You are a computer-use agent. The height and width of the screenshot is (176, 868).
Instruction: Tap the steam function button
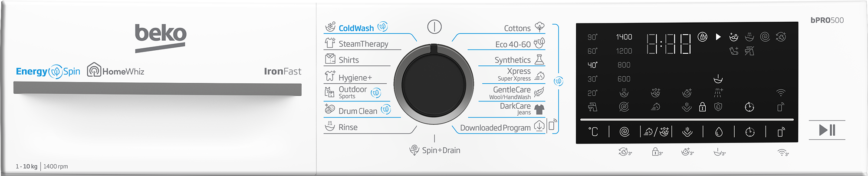(x=687, y=132)
